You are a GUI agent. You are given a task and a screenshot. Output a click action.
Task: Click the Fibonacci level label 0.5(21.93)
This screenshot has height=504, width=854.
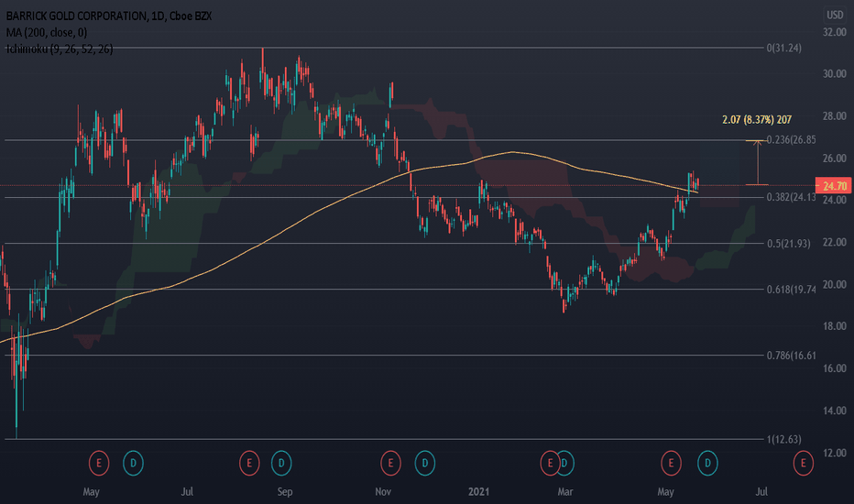(x=788, y=244)
